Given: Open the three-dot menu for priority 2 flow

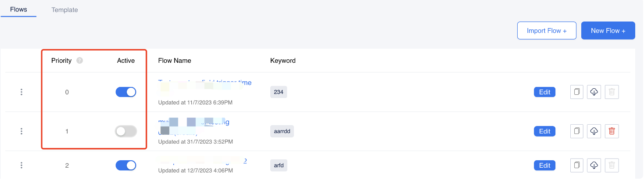Looking at the screenshot, I should click(21, 166).
